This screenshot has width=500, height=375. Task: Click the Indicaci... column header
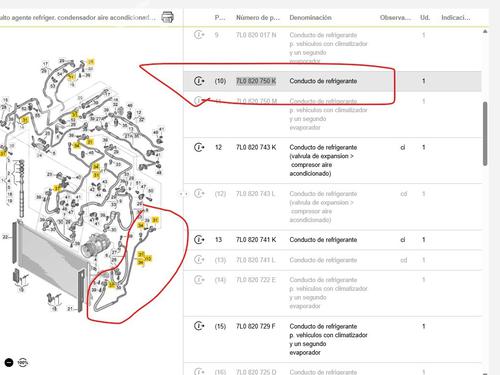point(456,18)
